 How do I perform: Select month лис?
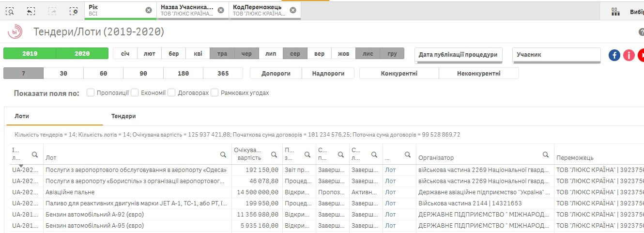368,53
